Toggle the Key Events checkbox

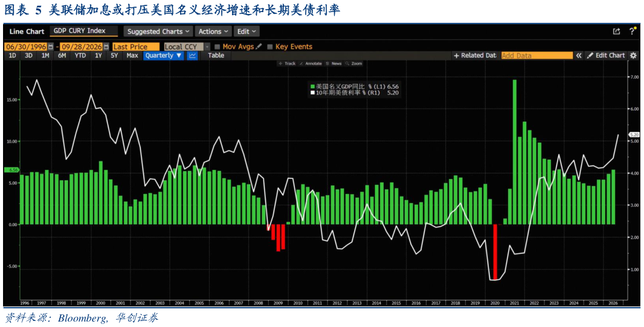coord(270,47)
